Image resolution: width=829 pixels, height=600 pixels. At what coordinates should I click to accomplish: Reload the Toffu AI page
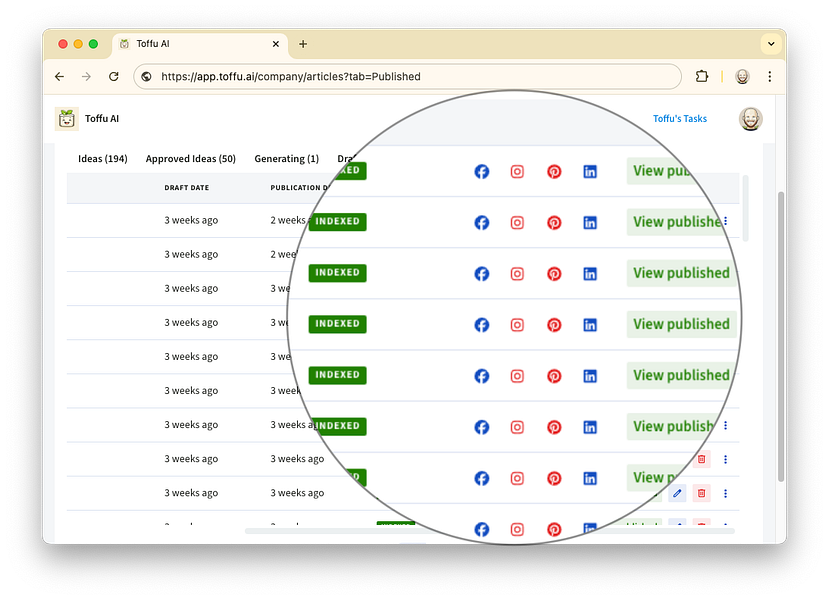click(114, 77)
